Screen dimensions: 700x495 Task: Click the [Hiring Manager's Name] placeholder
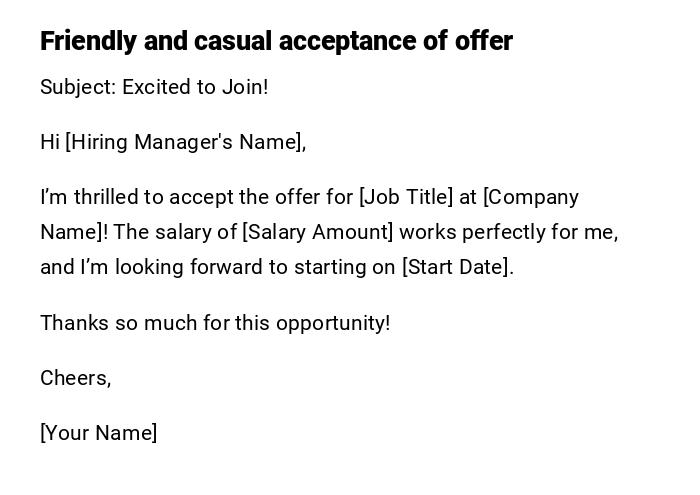coord(185,142)
